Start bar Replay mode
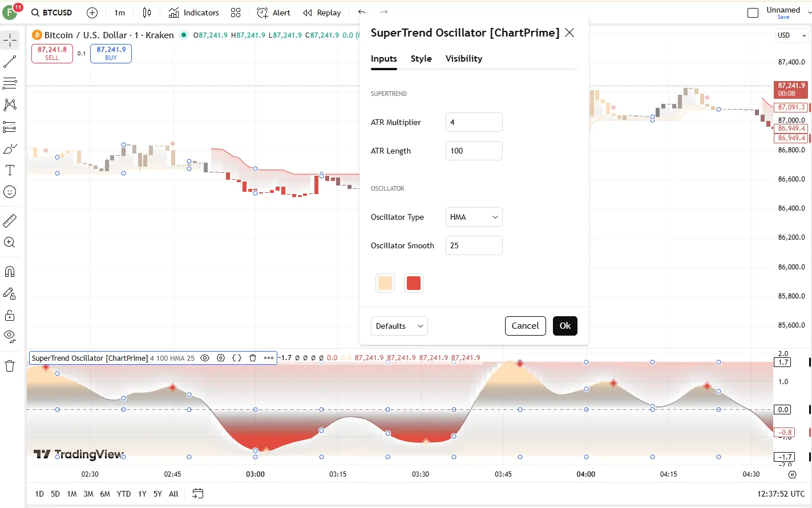This screenshot has width=812, height=508. (x=322, y=13)
